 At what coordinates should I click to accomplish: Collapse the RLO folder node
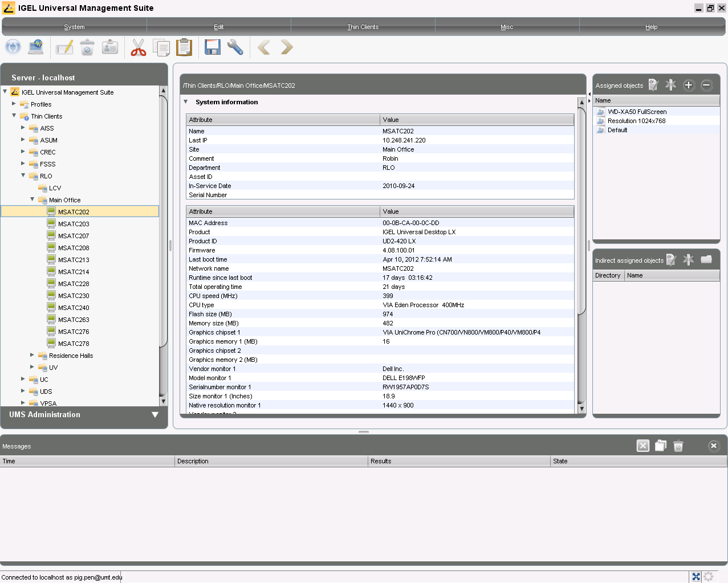tap(23, 176)
